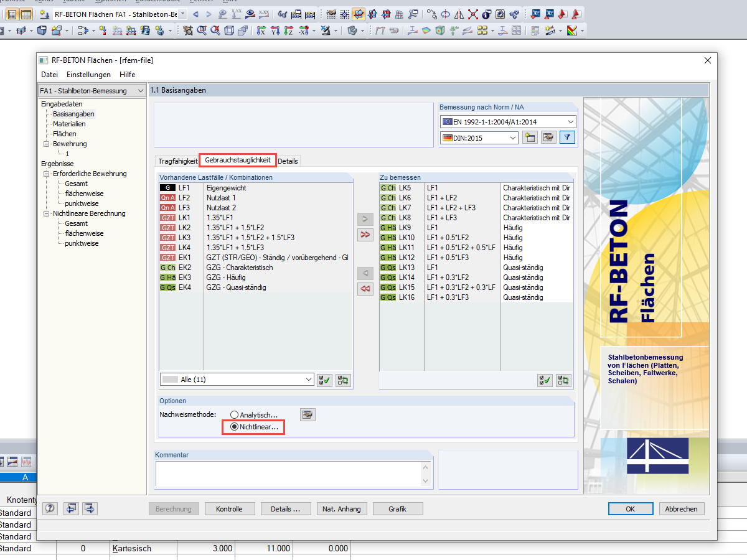This screenshot has height=560, width=747.
Task: Open the results view with the Grafik button
Action: click(x=397, y=508)
